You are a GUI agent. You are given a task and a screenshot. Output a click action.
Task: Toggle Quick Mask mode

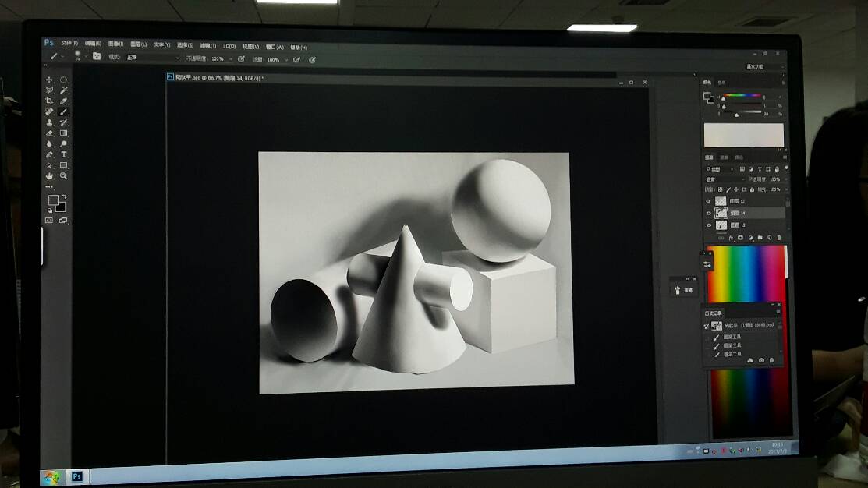pyautogui.click(x=49, y=220)
